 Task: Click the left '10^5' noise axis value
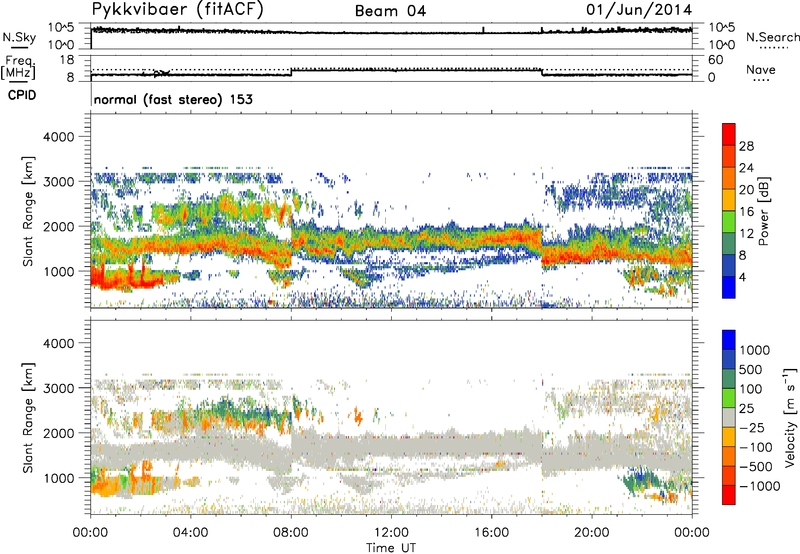click(61, 28)
